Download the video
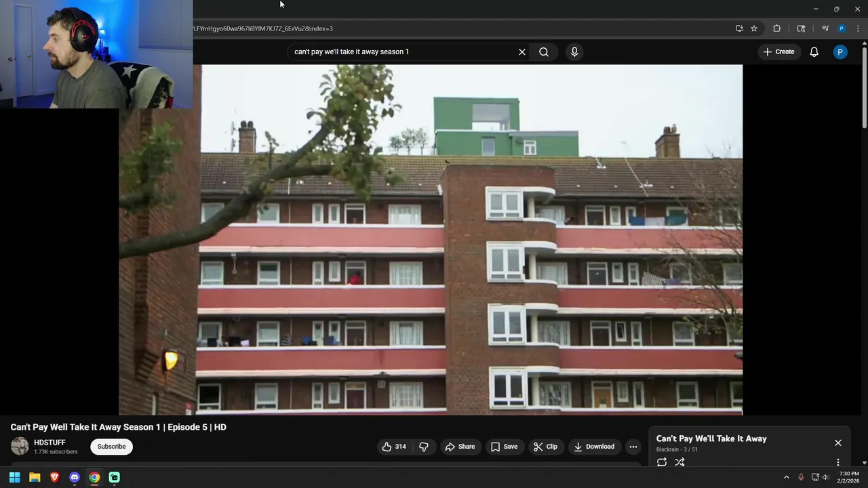The height and width of the screenshot is (488, 868). (594, 447)
